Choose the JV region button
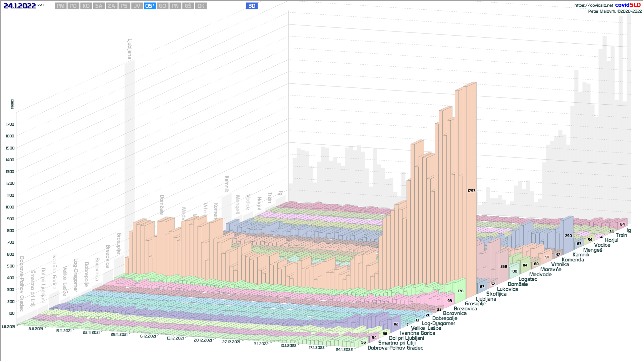 137,6
